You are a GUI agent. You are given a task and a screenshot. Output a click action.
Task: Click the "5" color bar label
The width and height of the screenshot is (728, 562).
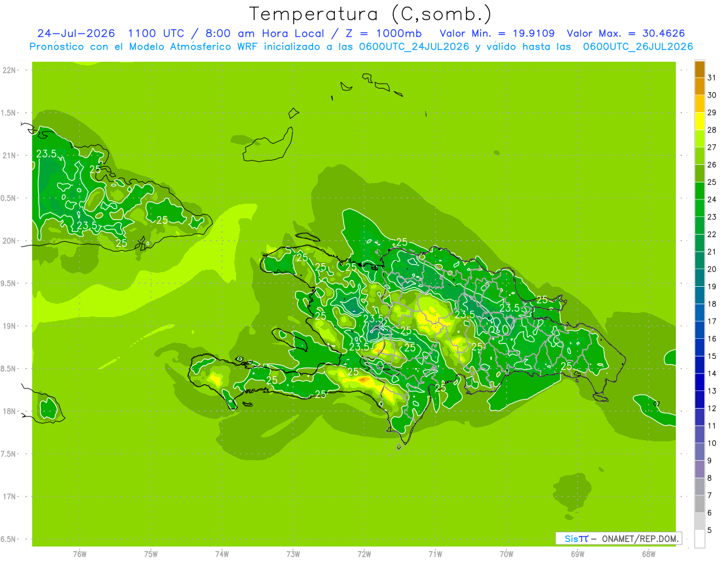tap(710, 530)
